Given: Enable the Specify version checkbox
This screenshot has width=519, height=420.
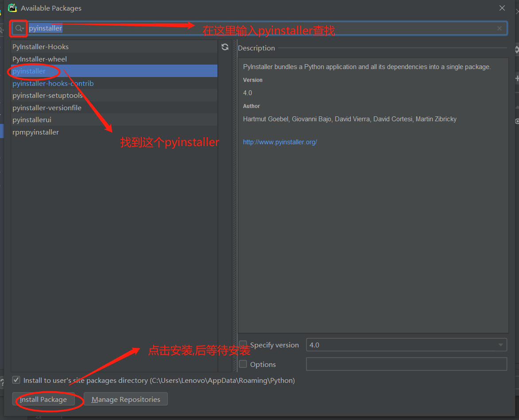Looking at the screenshot, I should (243, 344).
